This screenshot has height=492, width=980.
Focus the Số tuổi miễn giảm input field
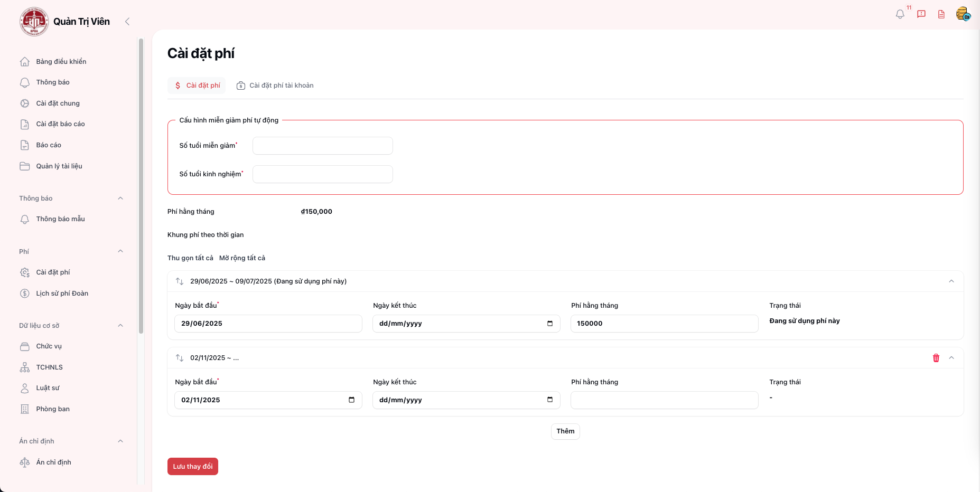[322, 146]
